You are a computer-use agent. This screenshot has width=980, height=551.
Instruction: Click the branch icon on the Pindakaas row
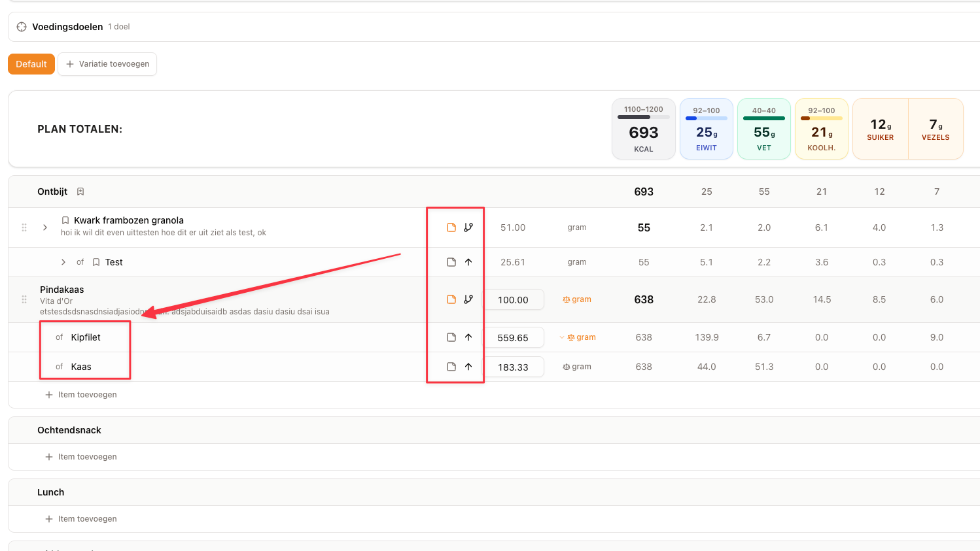click(468, 299)
